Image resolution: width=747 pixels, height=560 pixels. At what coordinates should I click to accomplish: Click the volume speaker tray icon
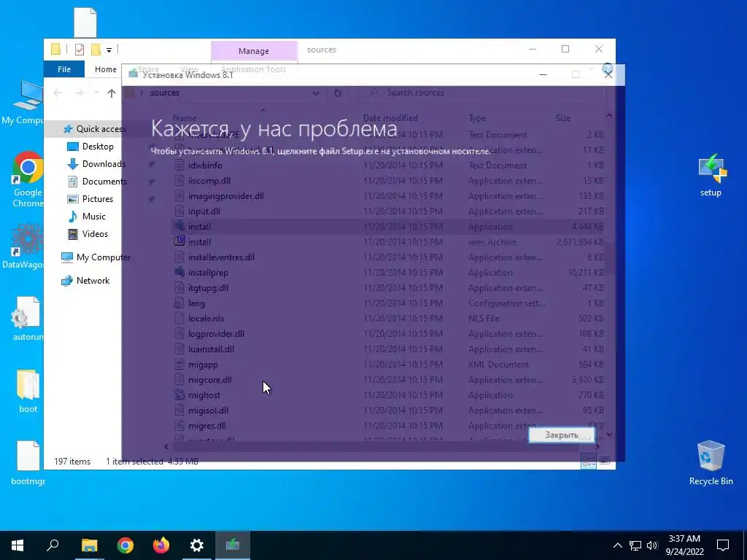(651, 545)
